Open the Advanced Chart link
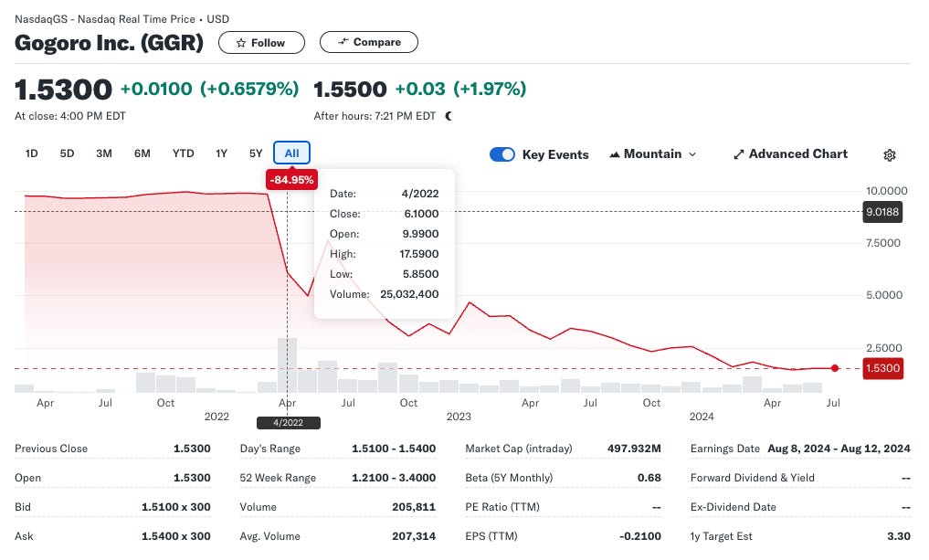The width and height of the screenshot is (929, 560). [790, 154]
